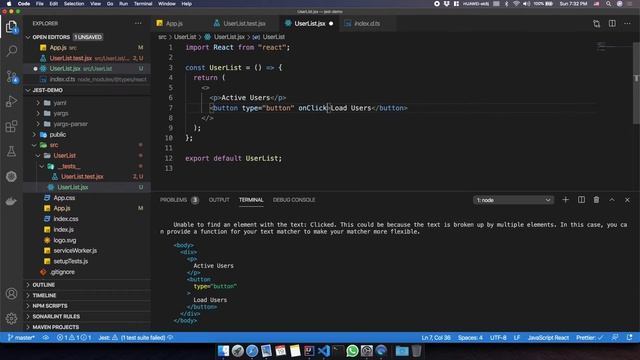Select terminal instance dropdown '1: node'
Viewport: 640px width, 360px height.
pos(513,200)
